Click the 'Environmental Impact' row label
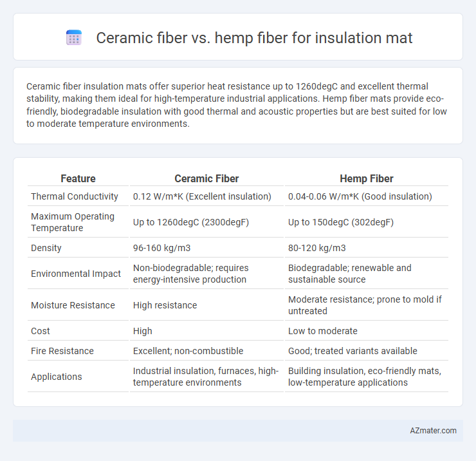 pos(76,274)
